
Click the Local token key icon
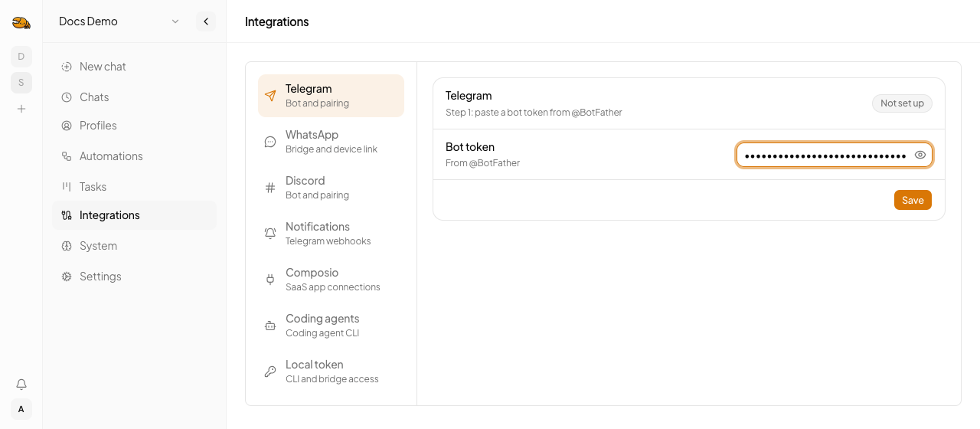point(270,372)
